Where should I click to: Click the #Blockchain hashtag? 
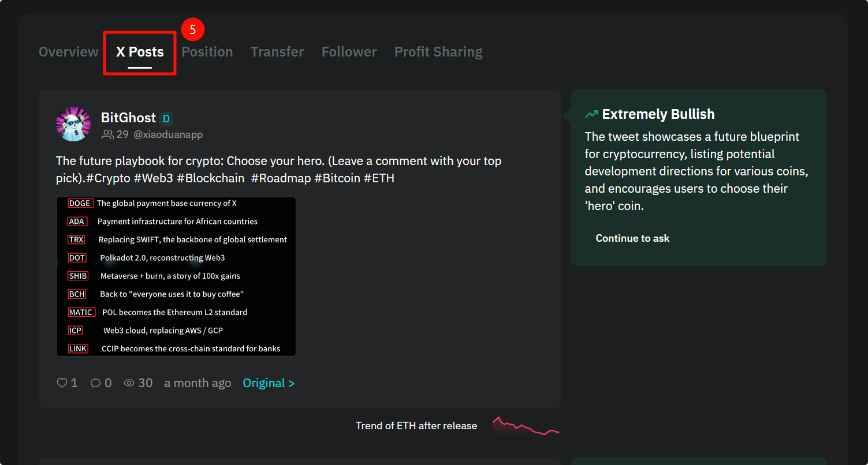211,178
